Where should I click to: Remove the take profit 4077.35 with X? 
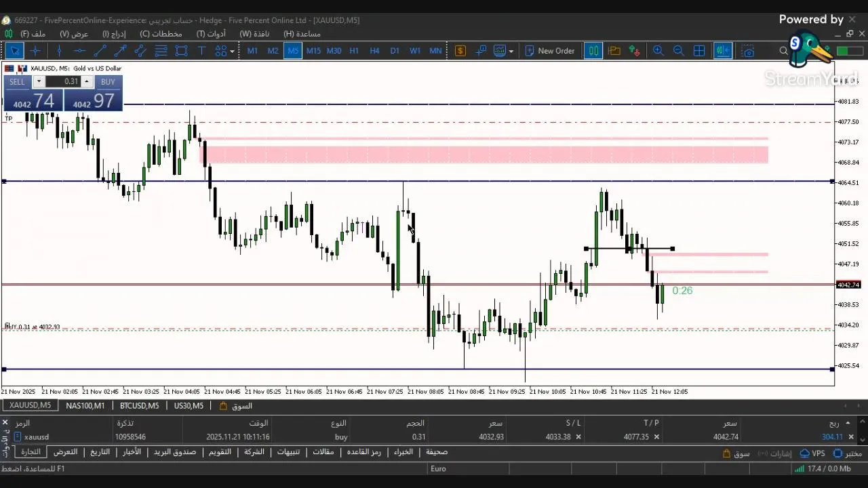[656, 437]
